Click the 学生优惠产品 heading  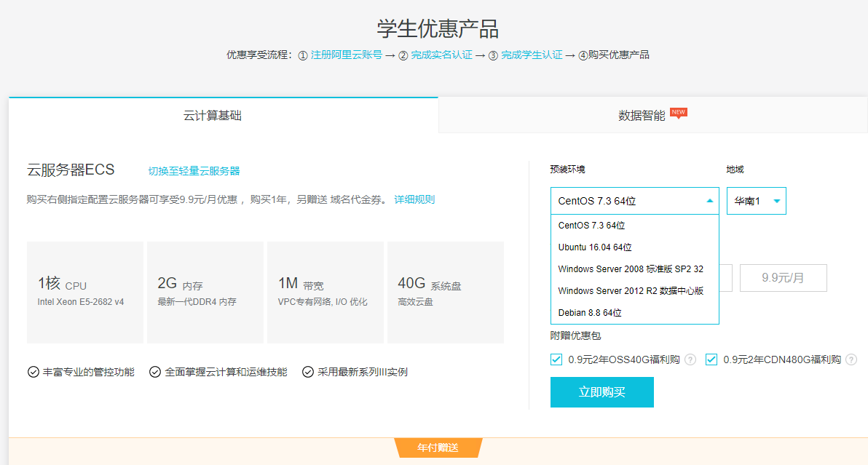[438, 29]
